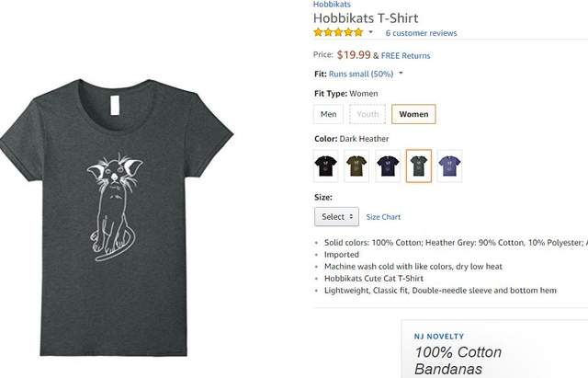Select the Youth fit type

click(367, 114)
